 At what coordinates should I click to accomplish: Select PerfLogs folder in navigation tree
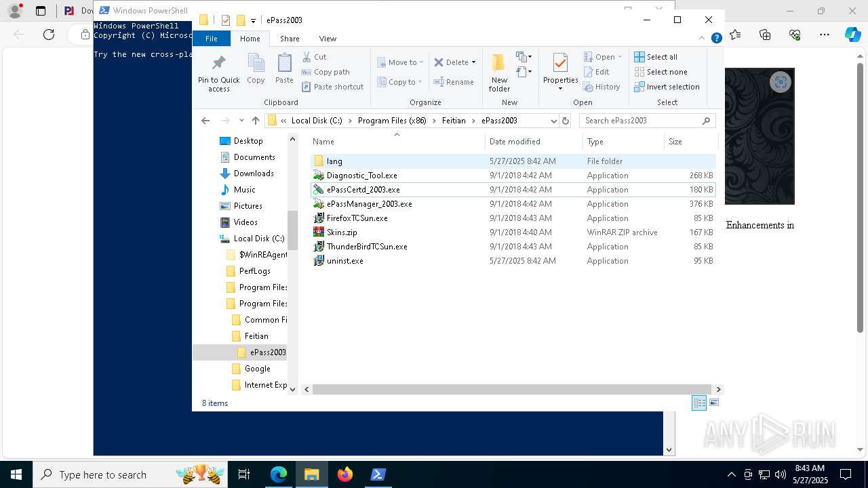[254, 271]
